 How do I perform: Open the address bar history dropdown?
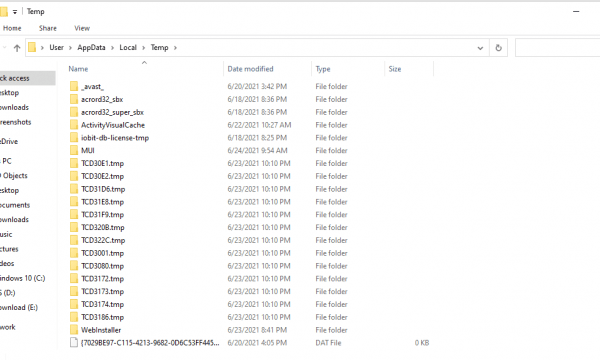point(480,48)
